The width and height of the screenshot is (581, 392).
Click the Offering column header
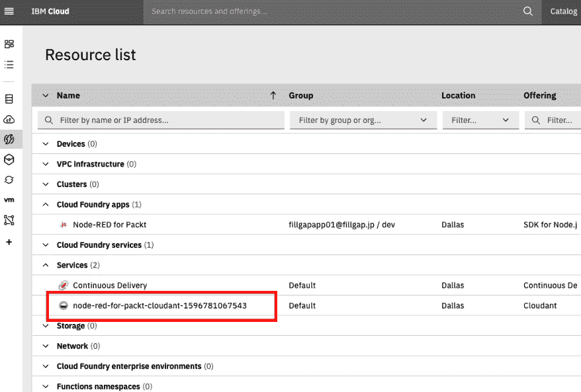540,95
